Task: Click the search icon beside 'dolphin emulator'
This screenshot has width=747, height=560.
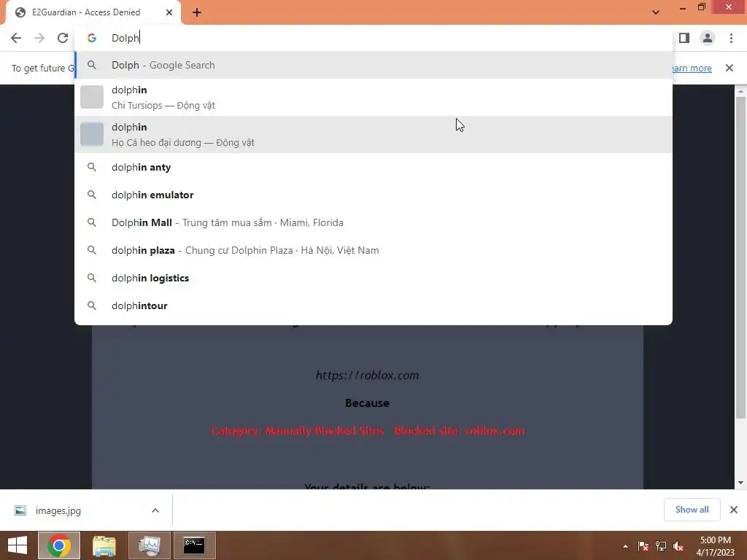Action: tap(92, 195)
